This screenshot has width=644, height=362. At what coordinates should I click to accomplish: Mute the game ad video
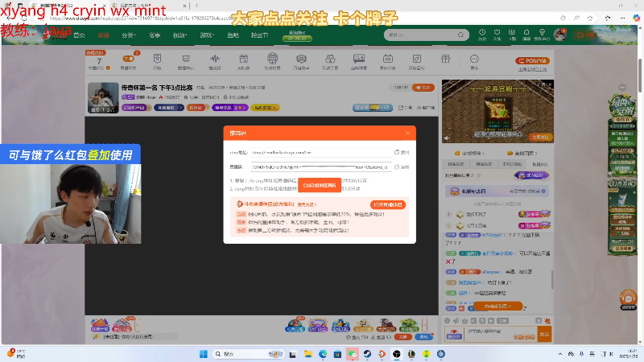coord(448,138)
